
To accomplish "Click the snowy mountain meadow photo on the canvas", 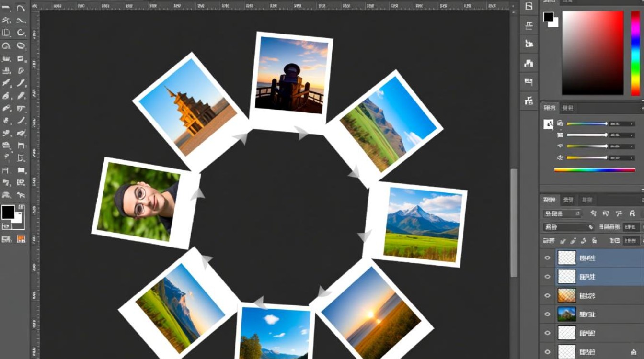I will click(x=415, y=224).
